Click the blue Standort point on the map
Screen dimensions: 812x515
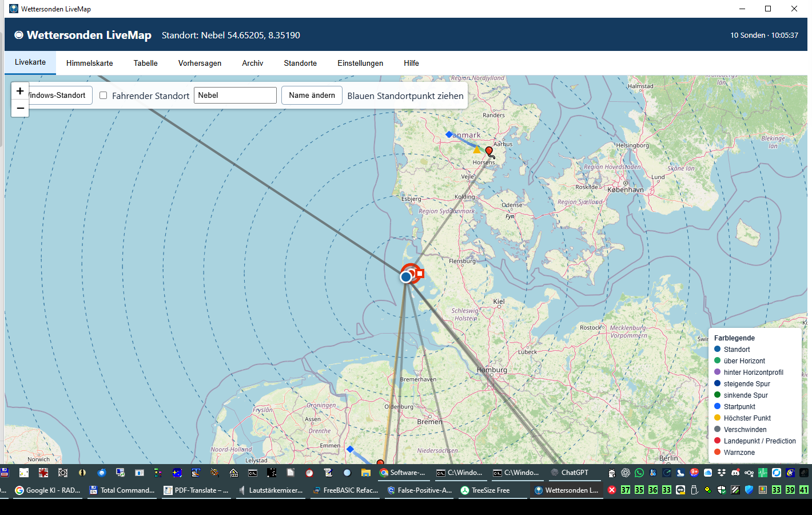pos(406,277)
